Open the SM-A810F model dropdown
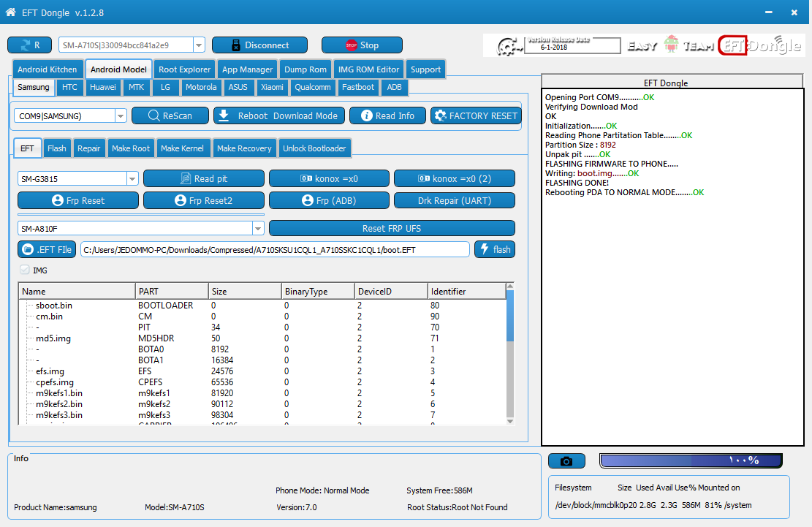 click(x=258, y=228)
